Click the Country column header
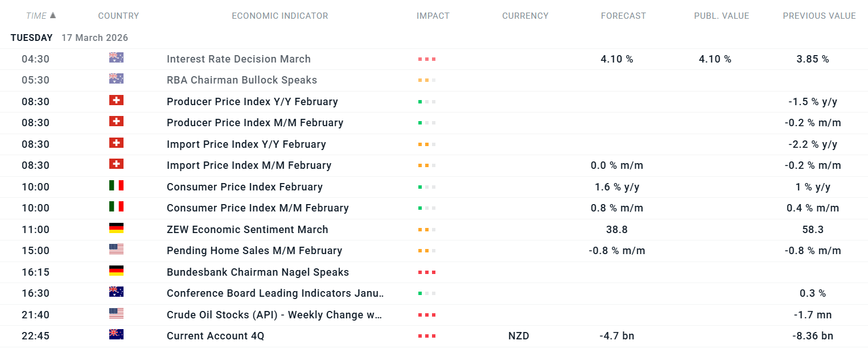The width and height of the screenshot is (868, 357). pos(118,16)
